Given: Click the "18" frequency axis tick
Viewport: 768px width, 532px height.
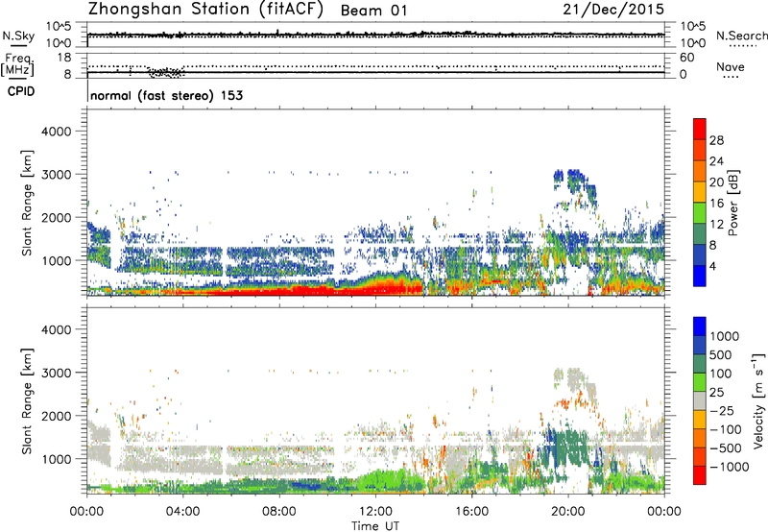Looking at the screenshot, I should coord(64,58).
